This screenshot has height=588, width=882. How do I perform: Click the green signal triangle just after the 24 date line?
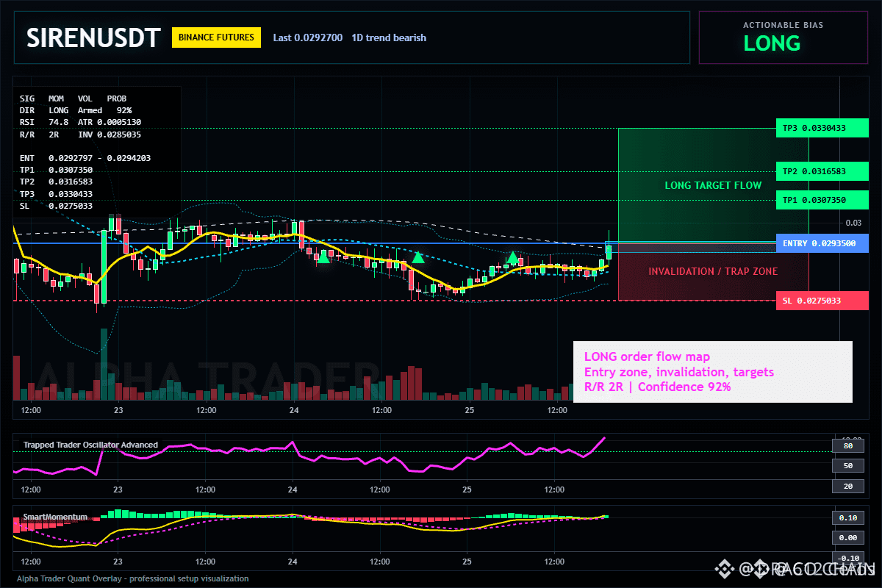[323, 256]
